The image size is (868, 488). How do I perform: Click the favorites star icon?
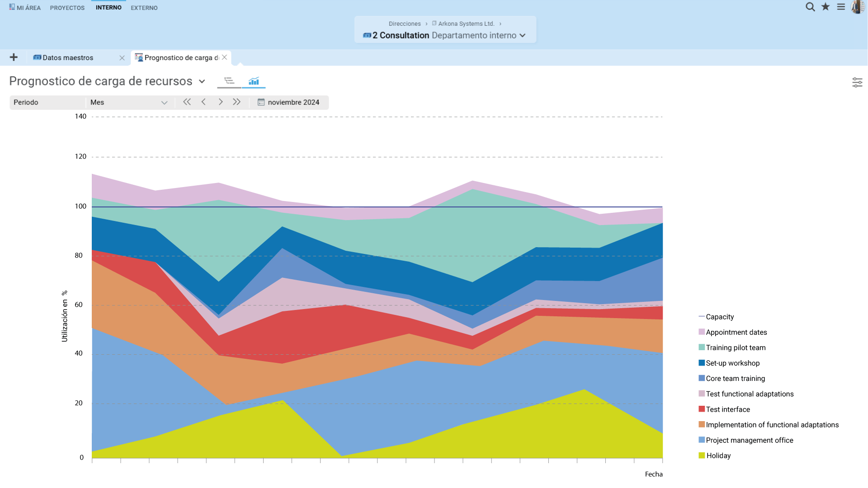[826, 7]
